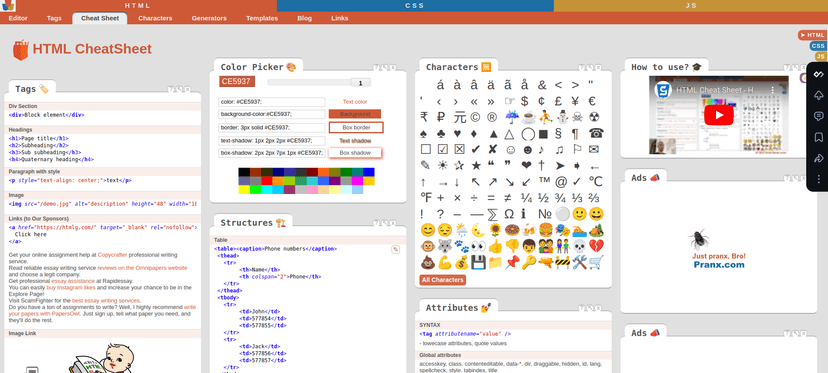The image size is (828, 373).
Task: Click the Box border preview button
Action: 355,127
